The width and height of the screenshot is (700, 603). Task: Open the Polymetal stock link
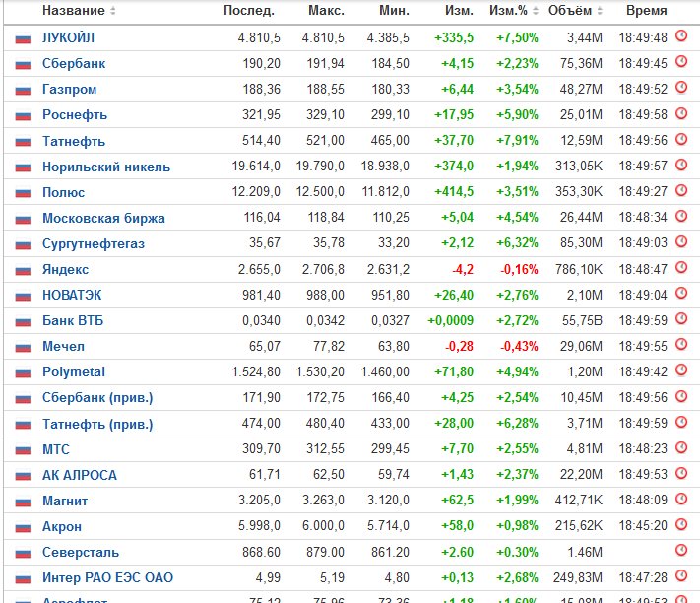(74, 372)
